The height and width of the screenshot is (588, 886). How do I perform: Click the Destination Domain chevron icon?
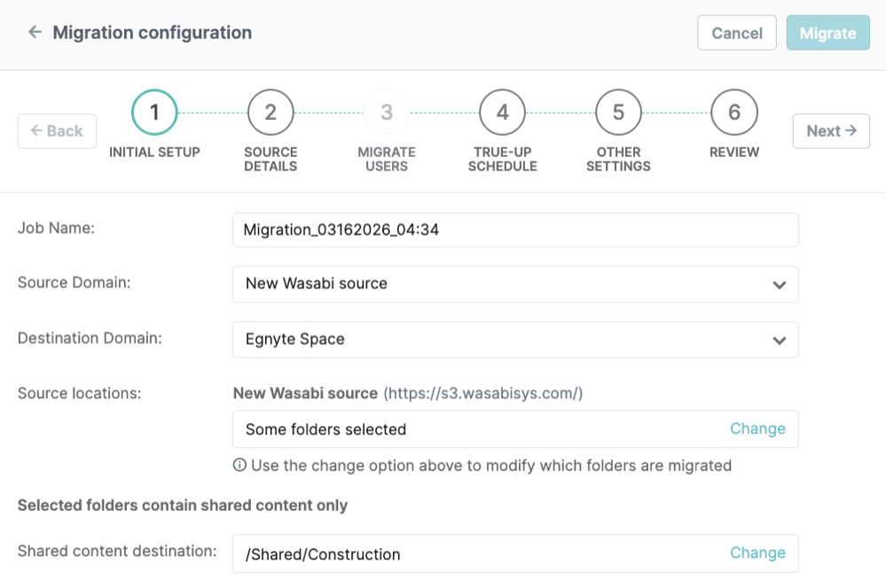click(780, 339)
